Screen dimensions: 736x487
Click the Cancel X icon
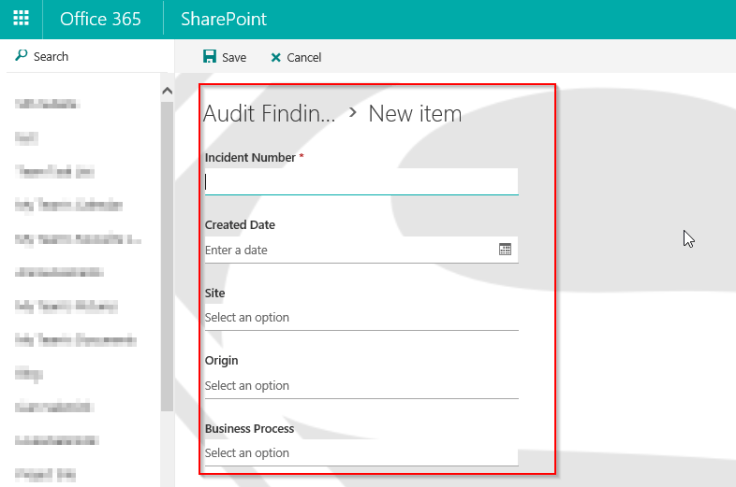point(276,57)
